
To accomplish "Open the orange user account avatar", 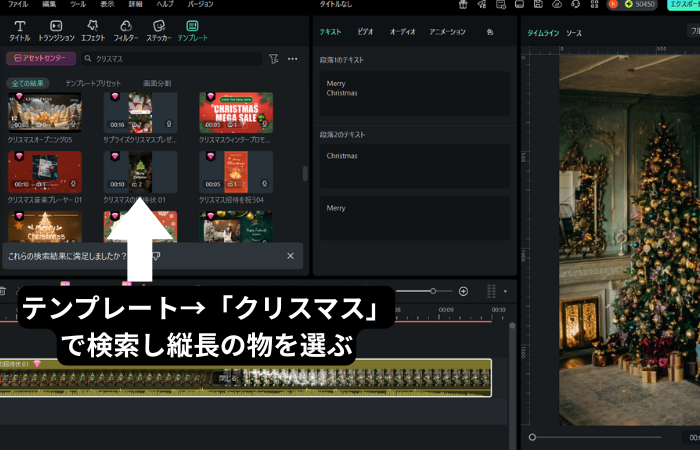I will point(613,4).
